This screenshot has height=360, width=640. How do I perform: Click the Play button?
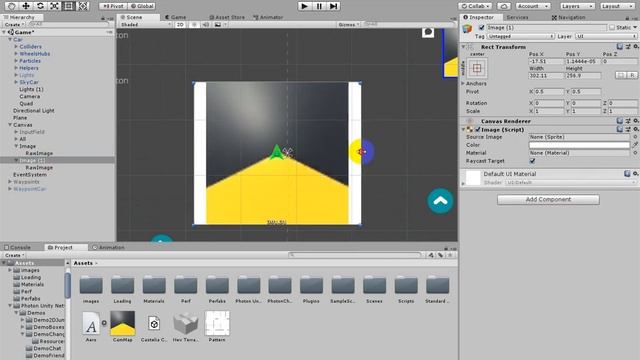(304, 6)
